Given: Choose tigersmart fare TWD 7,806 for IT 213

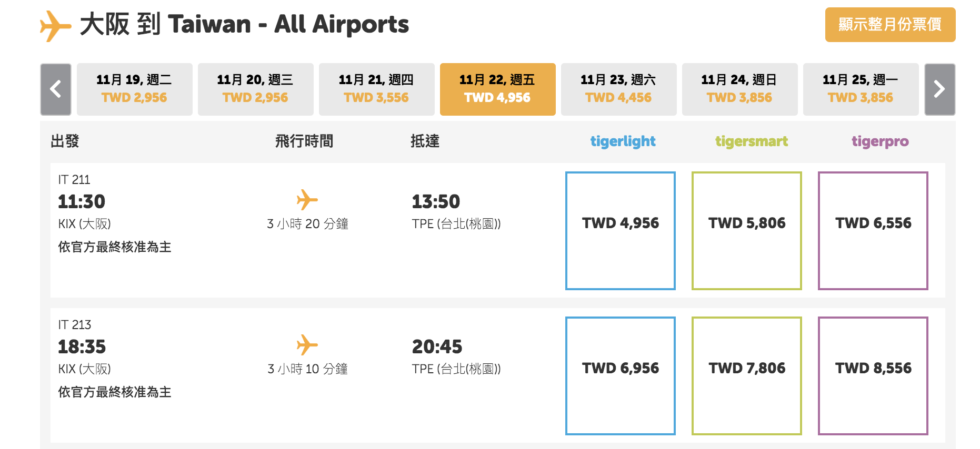Looking at the screenshot, I should point(747,376).
